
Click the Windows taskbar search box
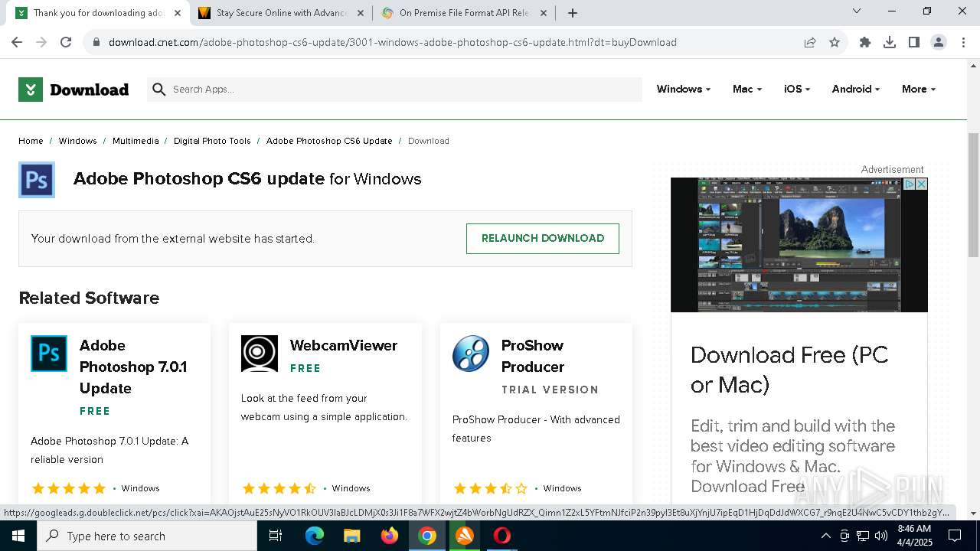tap(147, 536)
